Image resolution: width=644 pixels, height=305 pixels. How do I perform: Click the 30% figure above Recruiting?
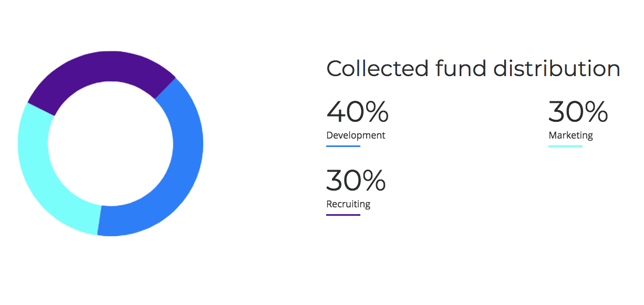point(356,180)
